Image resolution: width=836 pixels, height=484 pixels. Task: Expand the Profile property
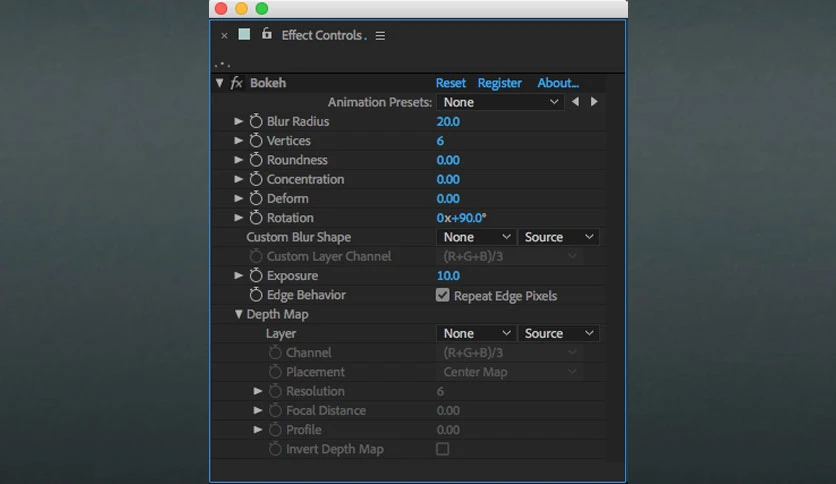258,429
